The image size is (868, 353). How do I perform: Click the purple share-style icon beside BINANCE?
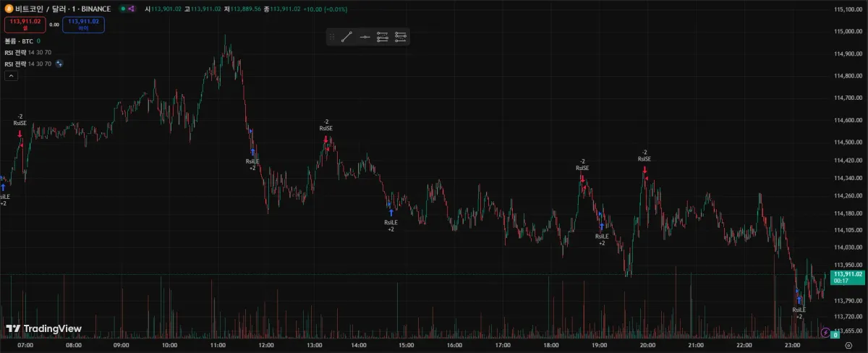[131, 9]
